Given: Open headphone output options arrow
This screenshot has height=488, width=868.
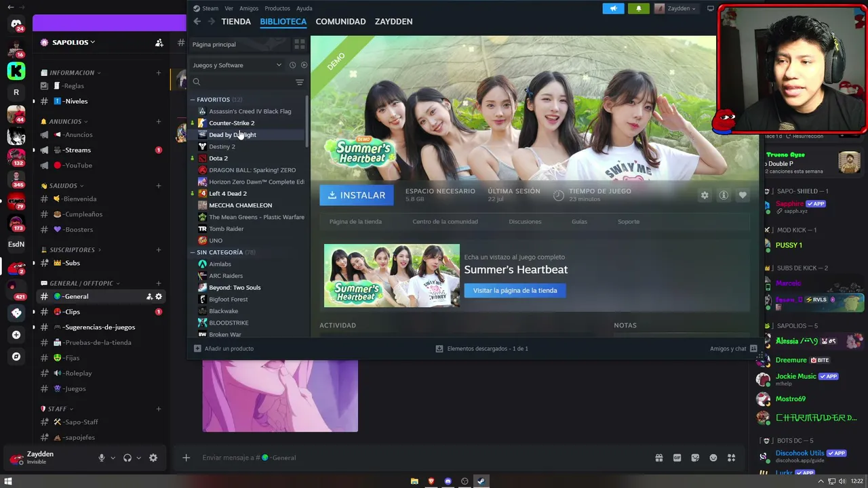Looking at the screenshot, I should click(x=138, y=458).
